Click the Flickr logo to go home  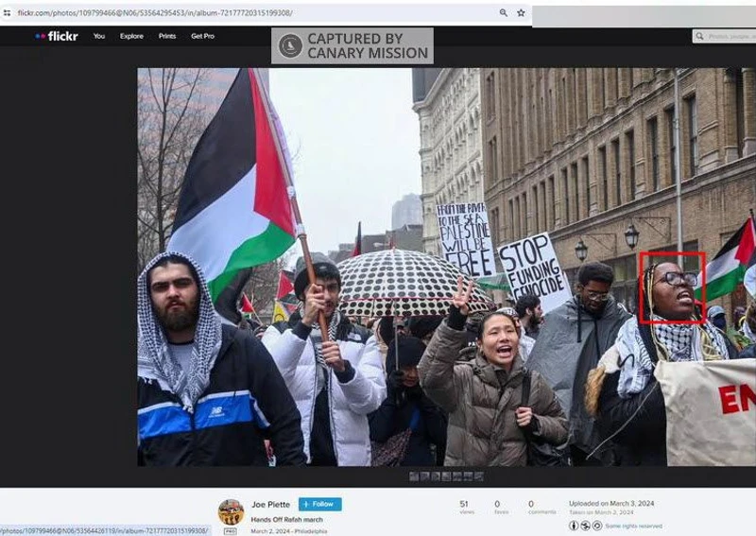[57, 36]
